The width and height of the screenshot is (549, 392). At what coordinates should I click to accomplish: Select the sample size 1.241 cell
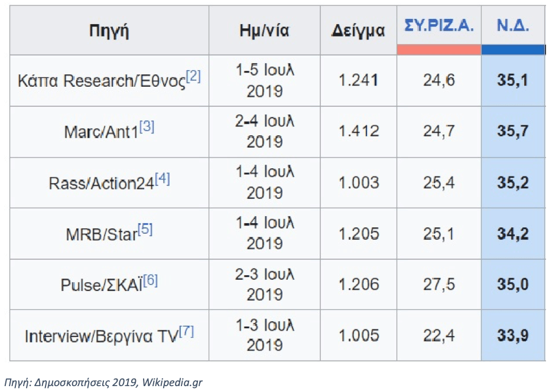point(359,80)
